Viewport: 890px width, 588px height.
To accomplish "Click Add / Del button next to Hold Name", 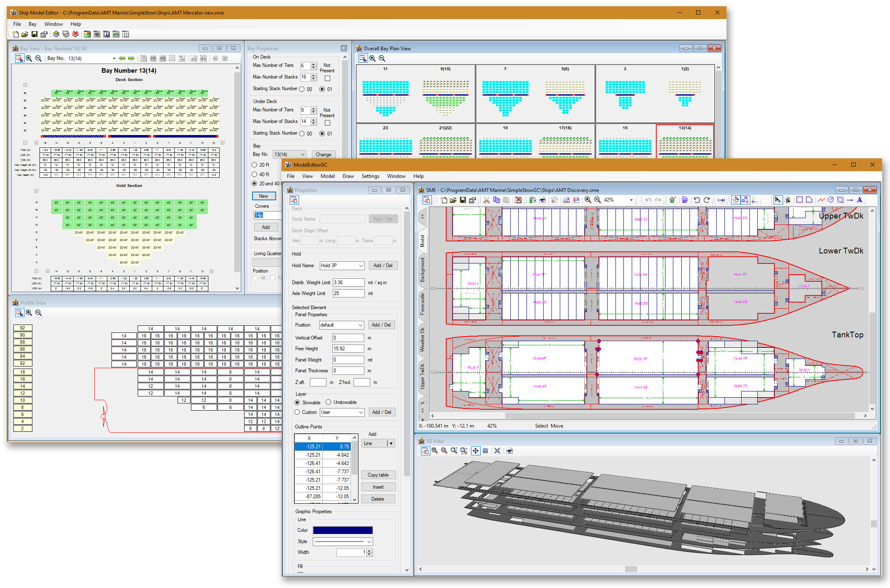I will pos(383,266).
